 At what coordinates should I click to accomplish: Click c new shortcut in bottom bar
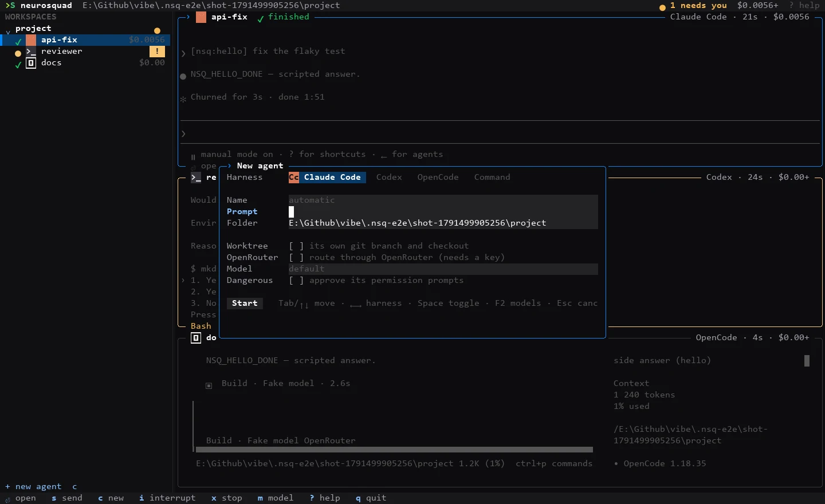click(111, 498)
